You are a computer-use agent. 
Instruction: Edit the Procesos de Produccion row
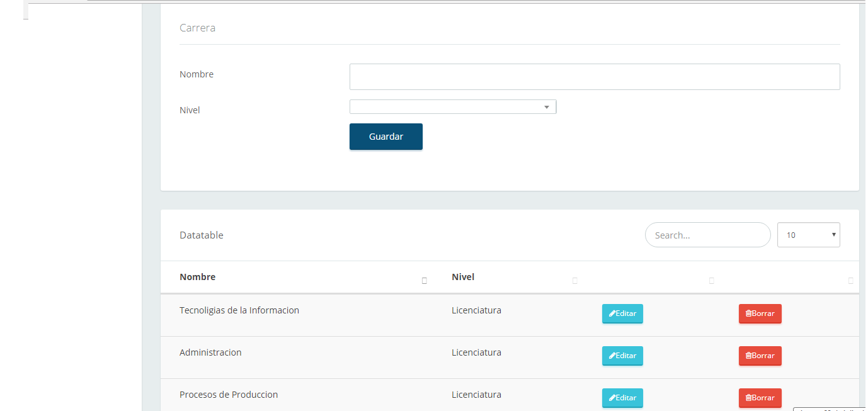622,398
